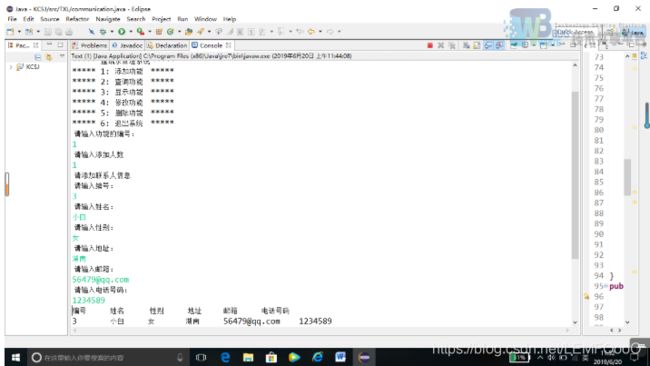Click the 56479@qq.com green input text
The width and height of the screenshot is (650, 366).
(100, 279)
